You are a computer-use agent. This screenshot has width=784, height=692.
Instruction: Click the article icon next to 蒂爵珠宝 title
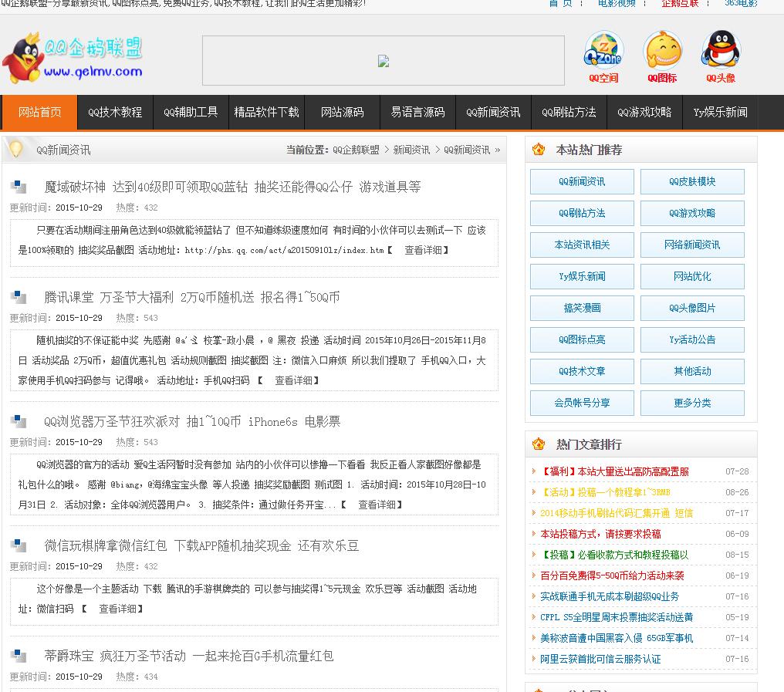click(19, 656)
